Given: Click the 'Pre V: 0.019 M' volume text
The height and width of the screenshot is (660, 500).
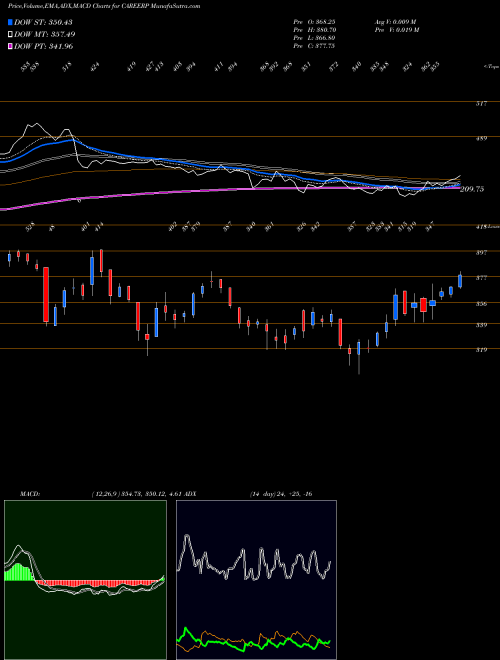Looking at the screenshot, I should point(396,30).
